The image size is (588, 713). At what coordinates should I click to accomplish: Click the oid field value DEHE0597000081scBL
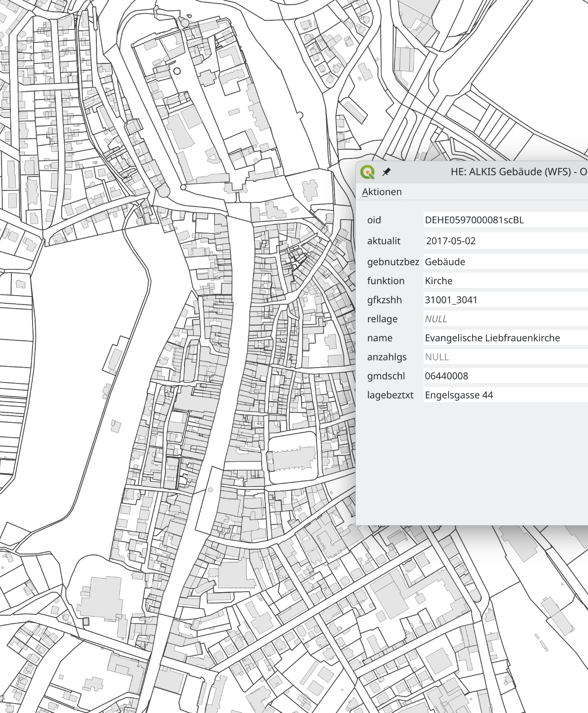click(x=474, y=220)
